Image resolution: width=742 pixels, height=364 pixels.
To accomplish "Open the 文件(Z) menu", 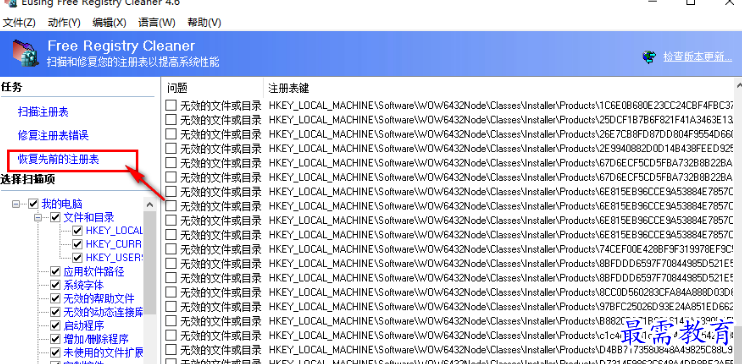I will pos(19,22).
